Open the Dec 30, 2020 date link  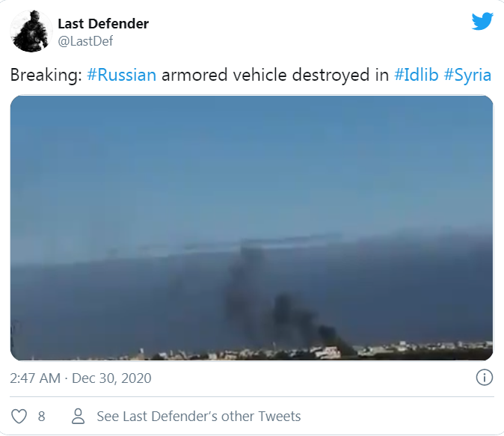(x=111, y=378)
